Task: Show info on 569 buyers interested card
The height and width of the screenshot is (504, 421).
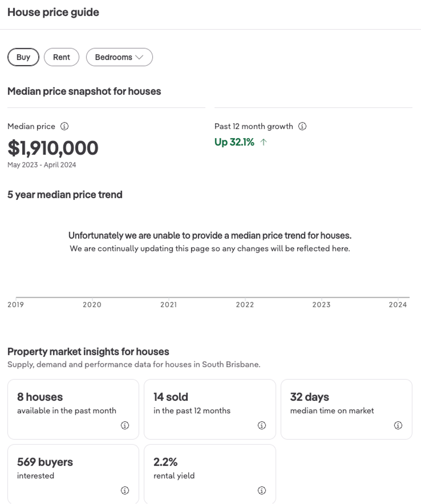Action: pos(125,490)
